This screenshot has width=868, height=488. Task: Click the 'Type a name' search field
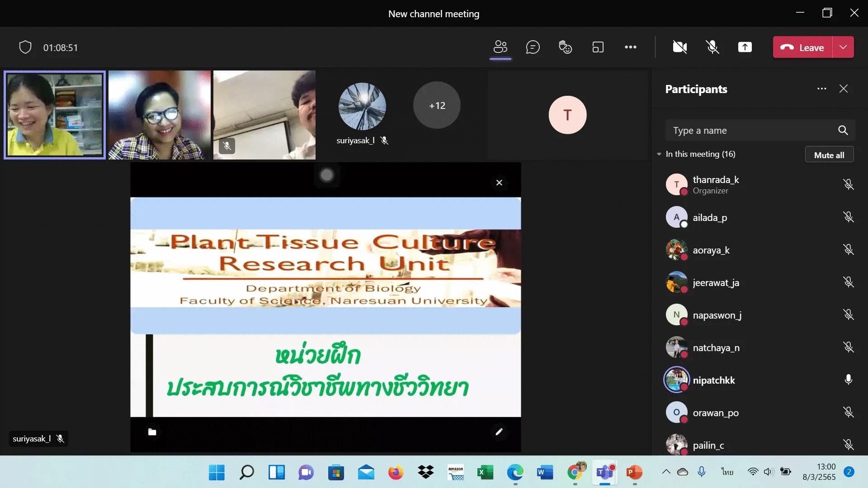pos(750,131)
